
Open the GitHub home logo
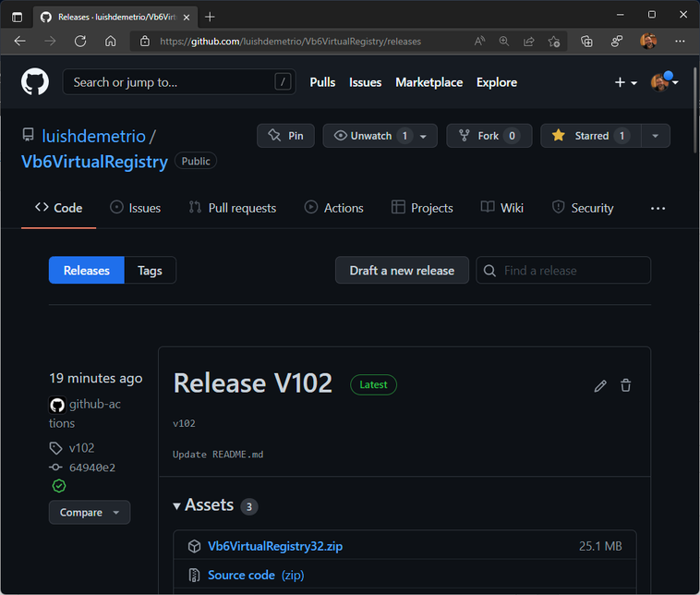click(35, 81)
